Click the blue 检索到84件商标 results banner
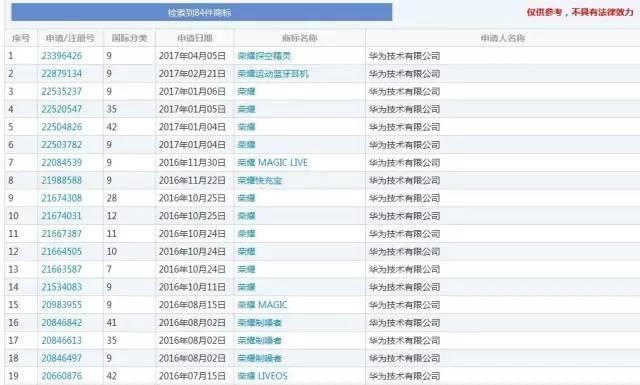This screenshot has width=640, height=385. [202, 12]
